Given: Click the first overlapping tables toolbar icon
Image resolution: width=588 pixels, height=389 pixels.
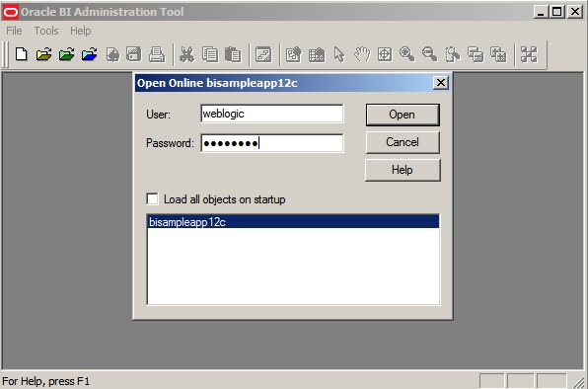Looking at the screenshot, I should point(476,54).
